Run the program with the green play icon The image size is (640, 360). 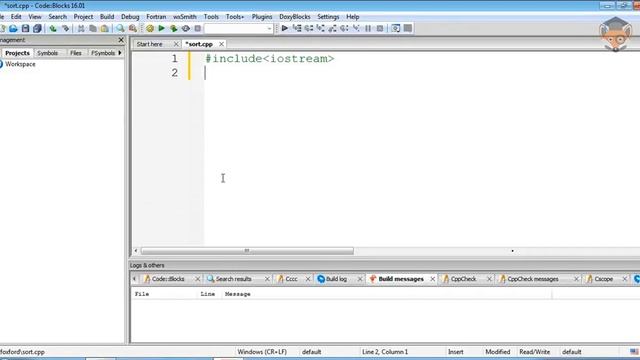pos(162,29)
